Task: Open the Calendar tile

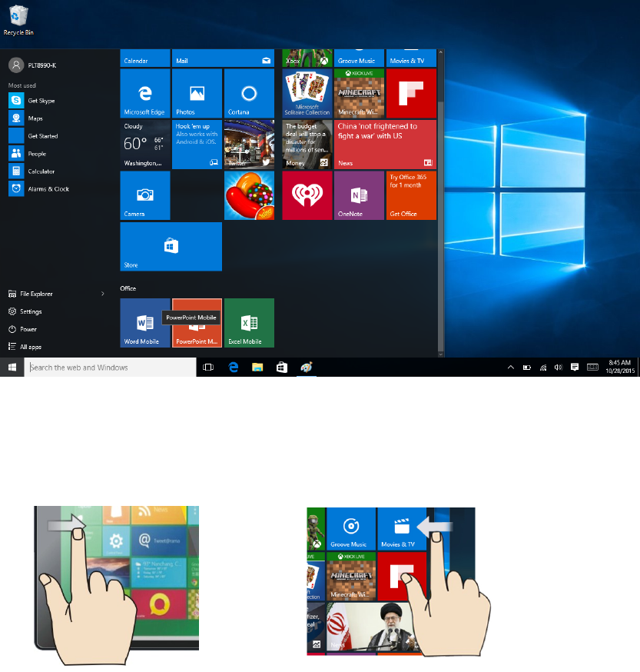Action: (145, 58)
